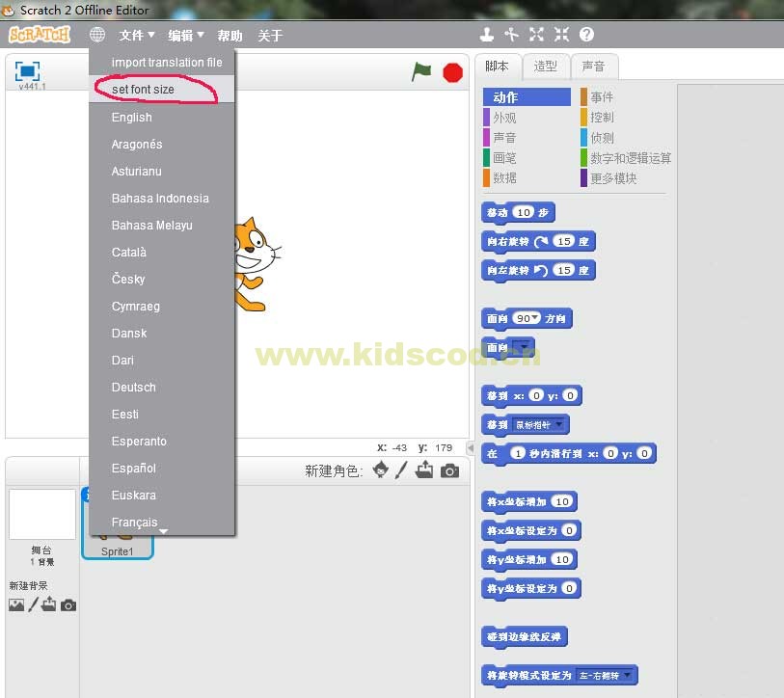Select the 事件 block category
The image size is (784, 698).
pyautogui.click(x=602, y=96)
